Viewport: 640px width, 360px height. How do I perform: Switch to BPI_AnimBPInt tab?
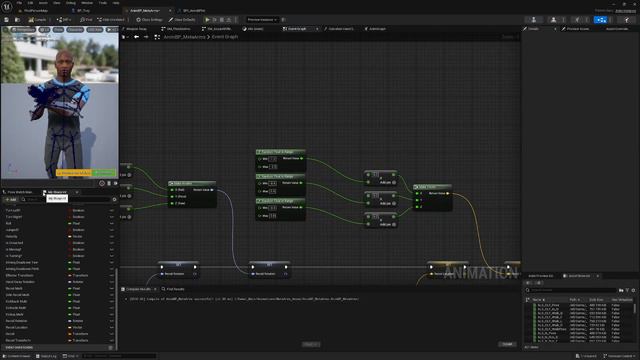click(x=193, y=11)
